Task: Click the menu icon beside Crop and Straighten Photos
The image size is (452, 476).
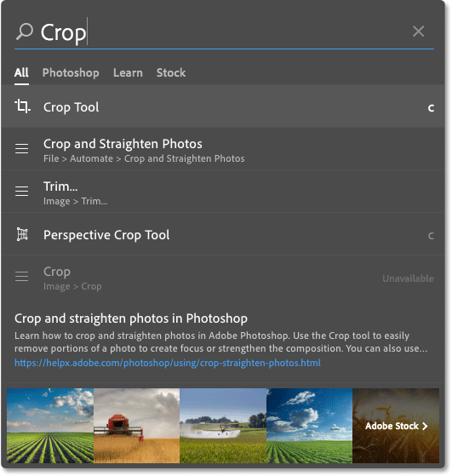Action: coord(22,149)
